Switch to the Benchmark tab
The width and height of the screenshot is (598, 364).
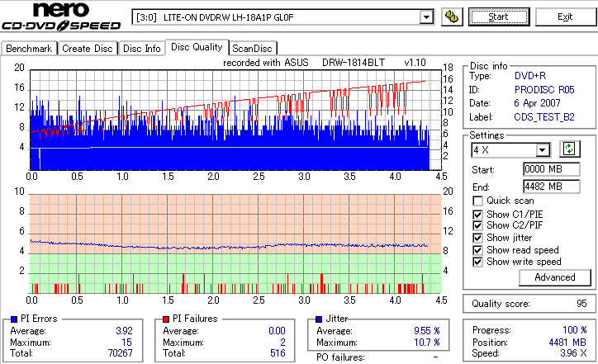(29, 49)
